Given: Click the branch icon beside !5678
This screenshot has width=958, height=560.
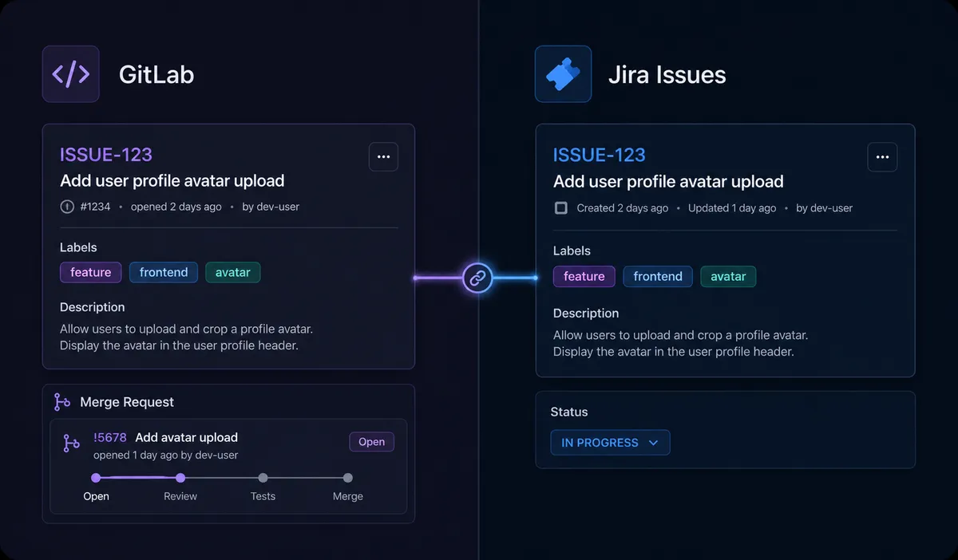Looking at the screenshot, I should 71,444.
